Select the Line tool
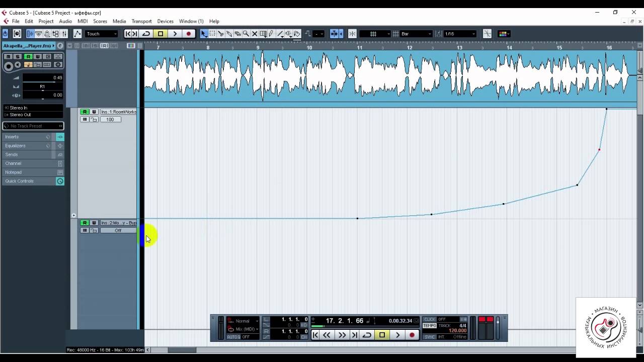The image size is (644, 362). point(280,34)
